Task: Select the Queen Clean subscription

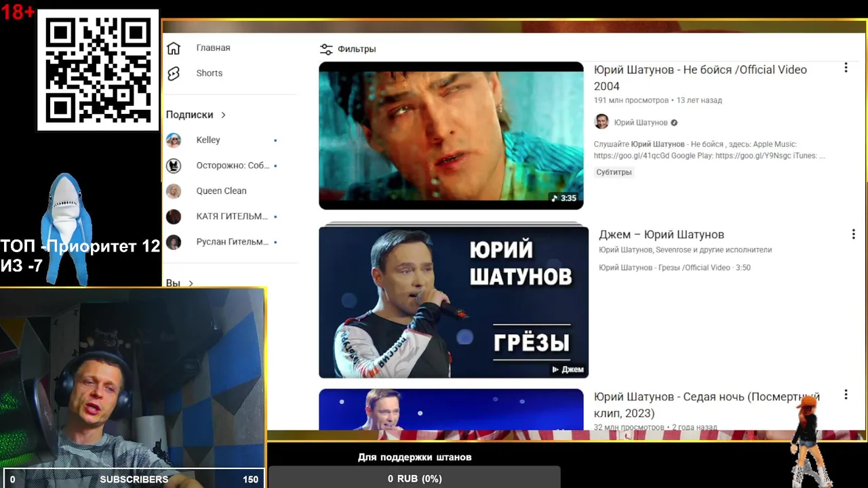Action: pos(222,191)
